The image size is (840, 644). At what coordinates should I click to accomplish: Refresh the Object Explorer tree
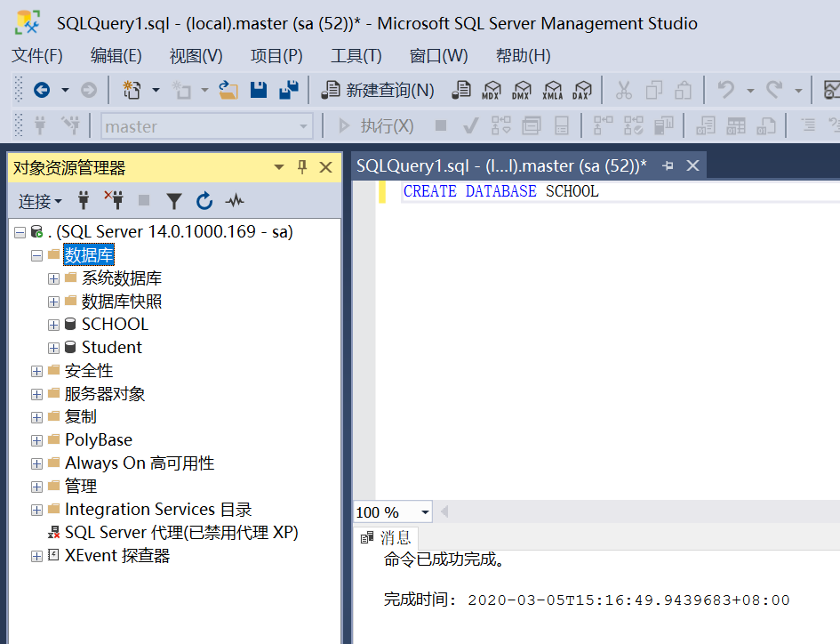[204, 201]
